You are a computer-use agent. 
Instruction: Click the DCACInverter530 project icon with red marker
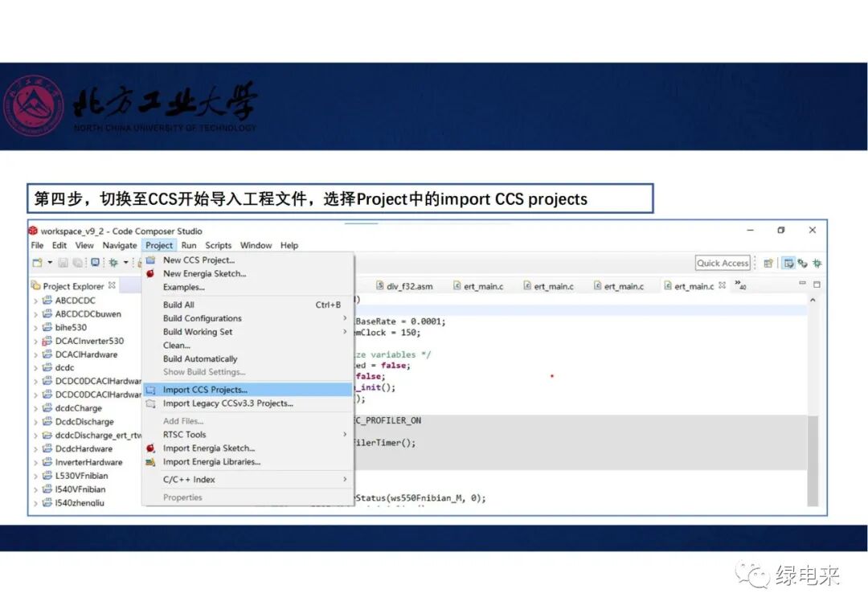point(47,341)
